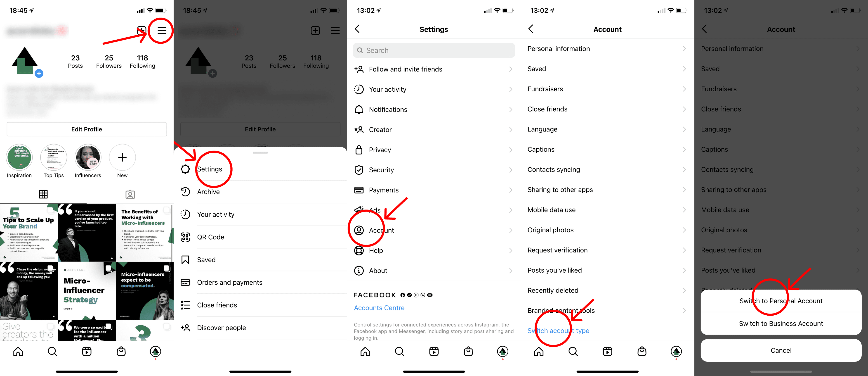Open Privacy settings
Image resolution: width=868 pixels, height=376 pixels.
[x=434, y=150]
